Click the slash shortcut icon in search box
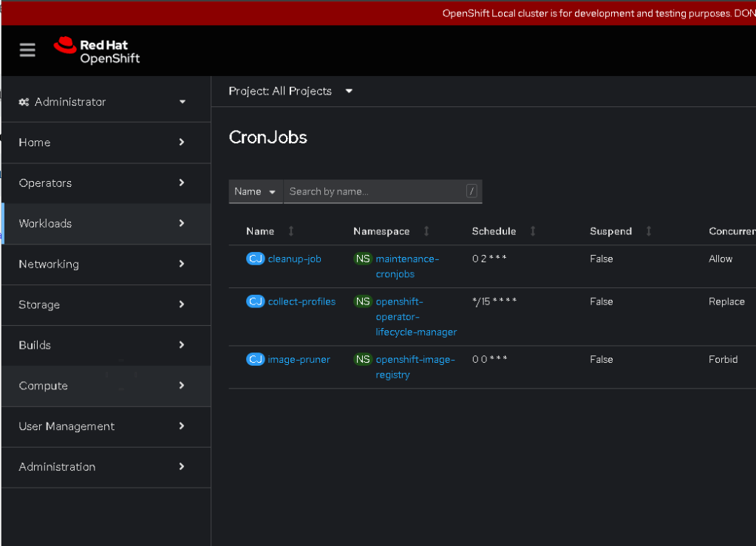This screenshot has width=756, height=546. (x=471, y=191)
